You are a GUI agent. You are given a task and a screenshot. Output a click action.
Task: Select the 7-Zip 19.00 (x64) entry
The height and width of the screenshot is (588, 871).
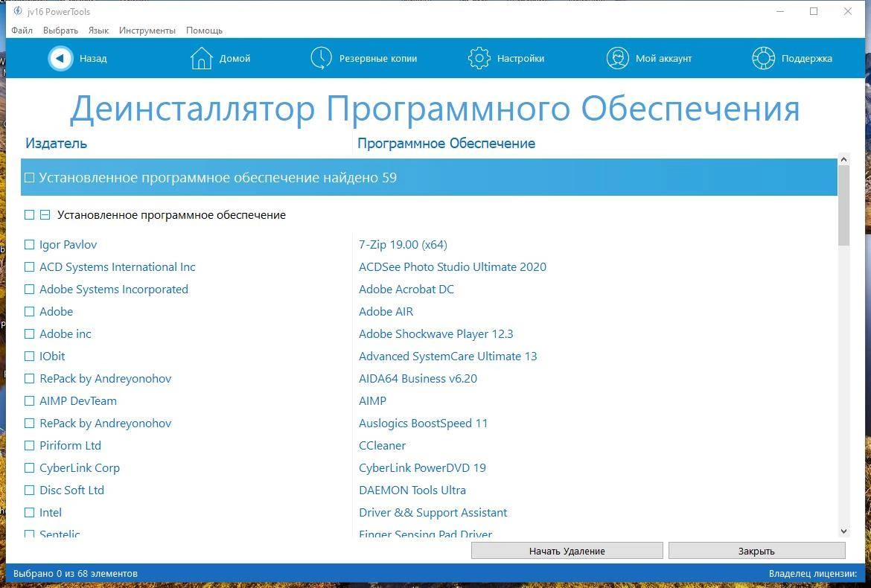(x=403, y=244)
